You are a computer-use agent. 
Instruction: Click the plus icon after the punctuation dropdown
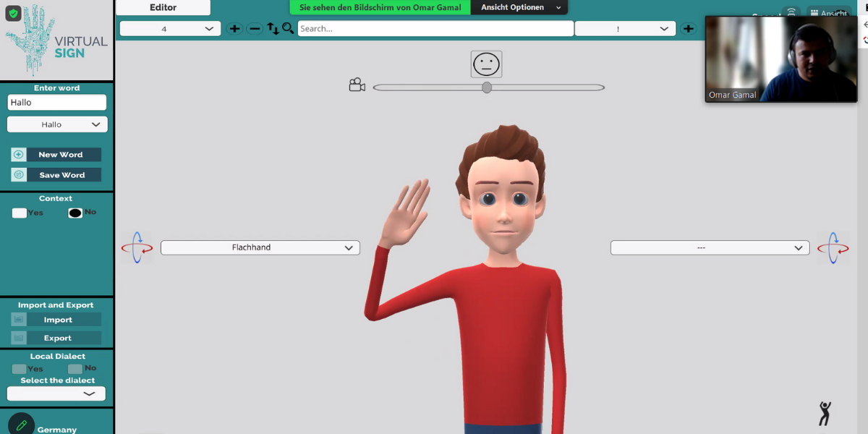[688, 28]
